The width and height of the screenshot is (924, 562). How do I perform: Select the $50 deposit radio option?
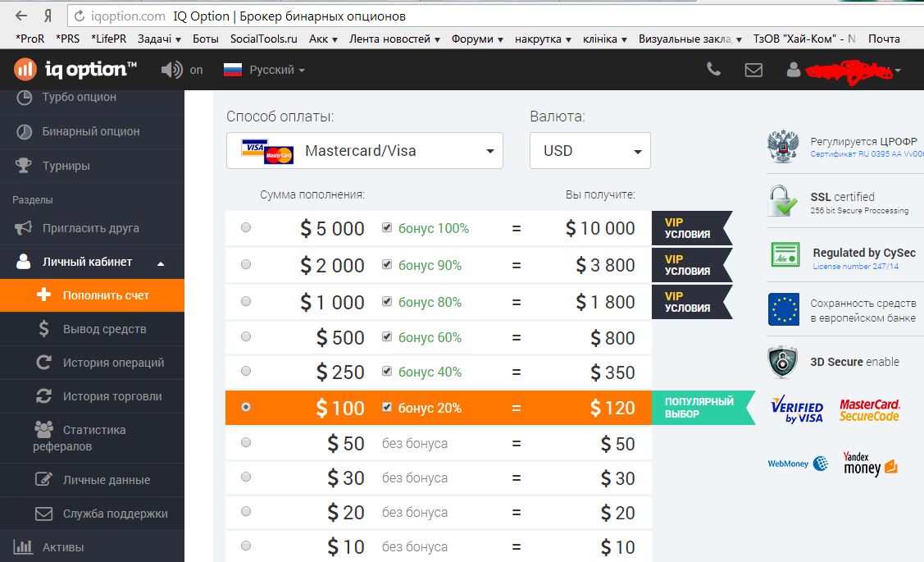point(246,443)
